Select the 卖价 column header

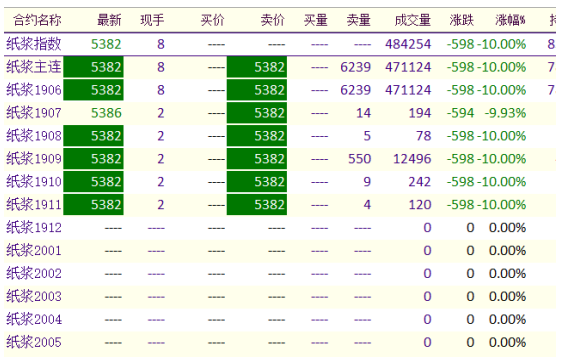272,20
